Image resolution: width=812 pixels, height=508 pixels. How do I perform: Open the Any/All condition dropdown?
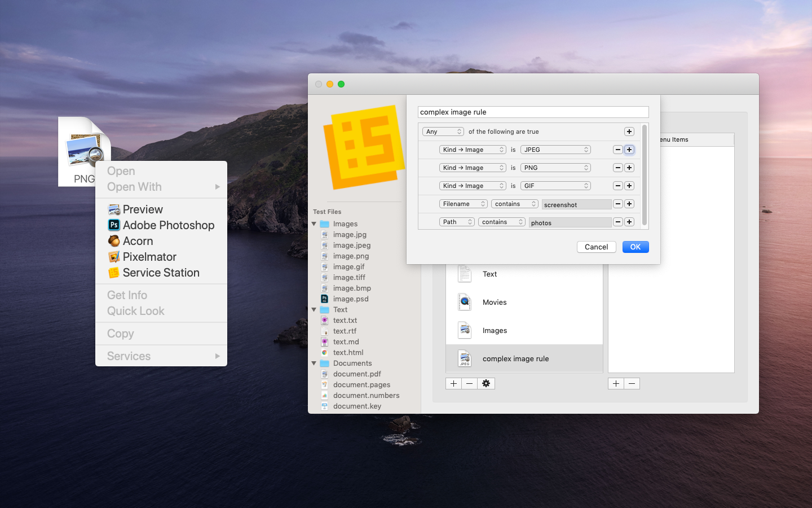coord(443,132)
